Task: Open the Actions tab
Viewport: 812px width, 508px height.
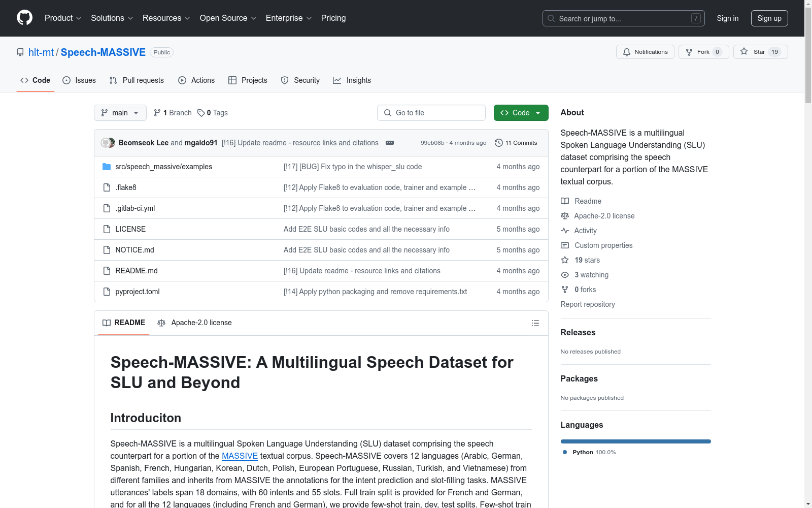Action: pos(196,80)
